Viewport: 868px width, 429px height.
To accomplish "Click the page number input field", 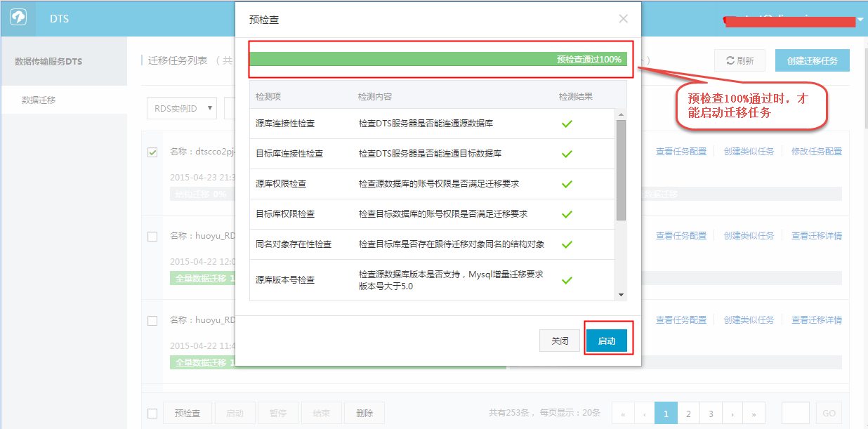I will (795, 414).
